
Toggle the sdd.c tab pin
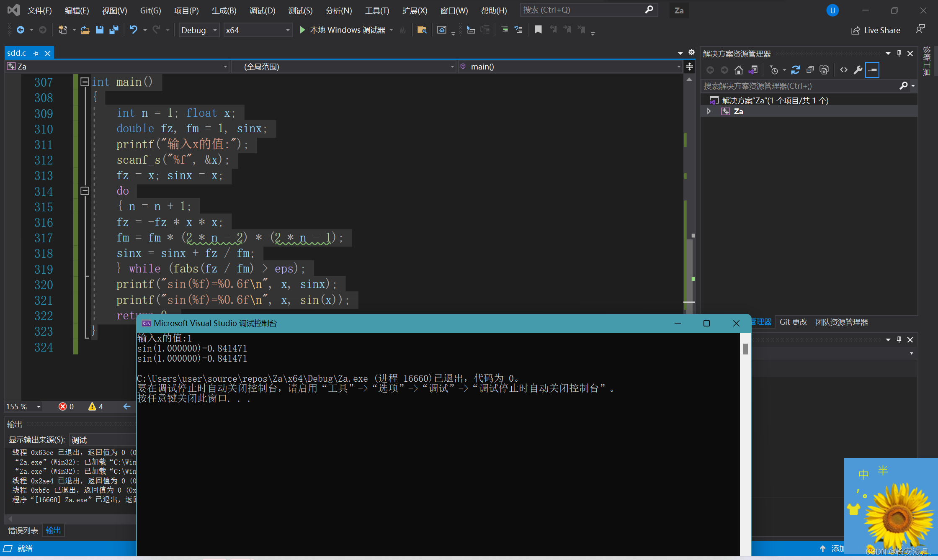tap(36, 54)
